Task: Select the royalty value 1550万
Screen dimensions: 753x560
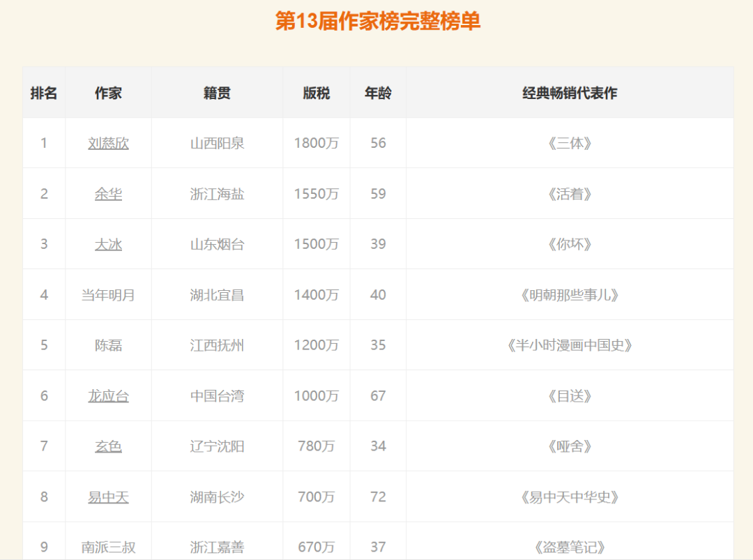Action: pos(317,194)
